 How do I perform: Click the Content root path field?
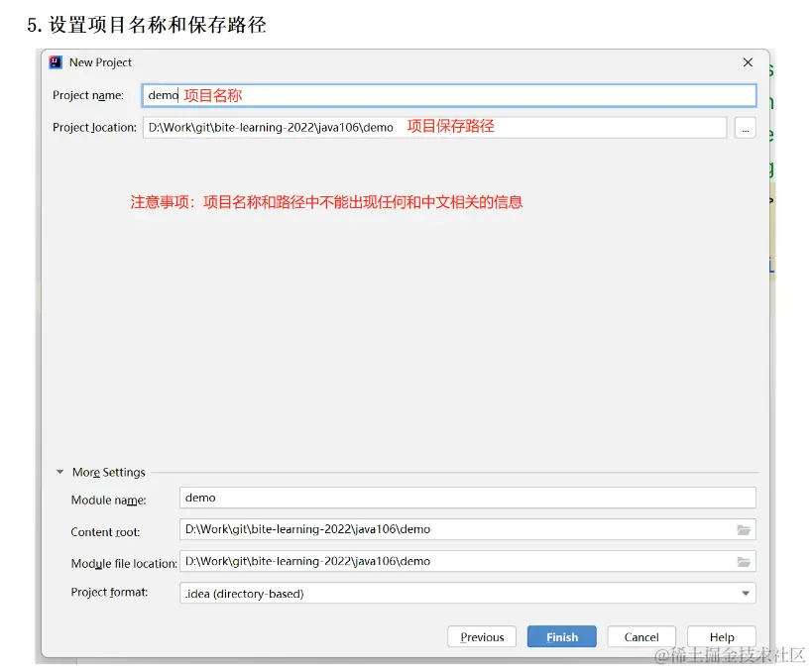point(468,529)
